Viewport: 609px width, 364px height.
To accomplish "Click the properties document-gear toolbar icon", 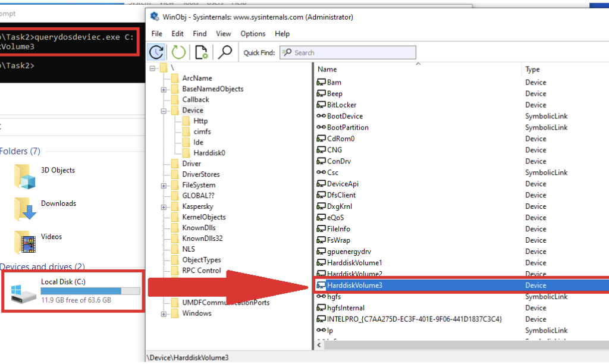I will 201,52.
